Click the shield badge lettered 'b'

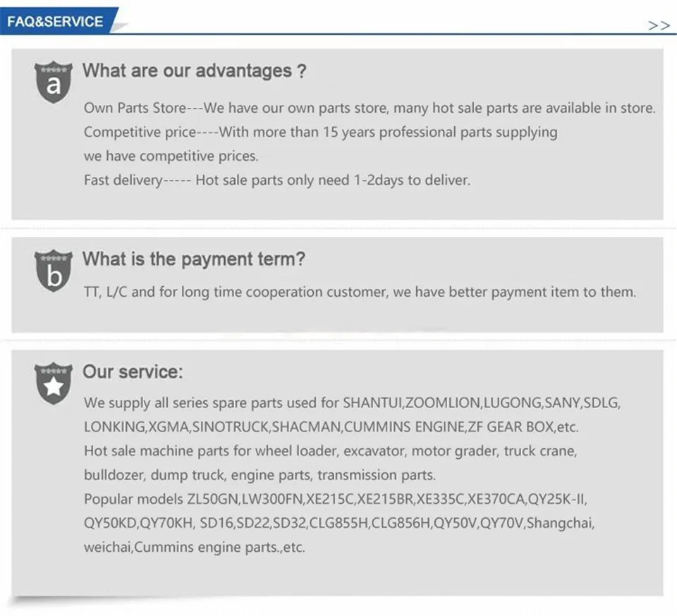(x=53, y=271)
